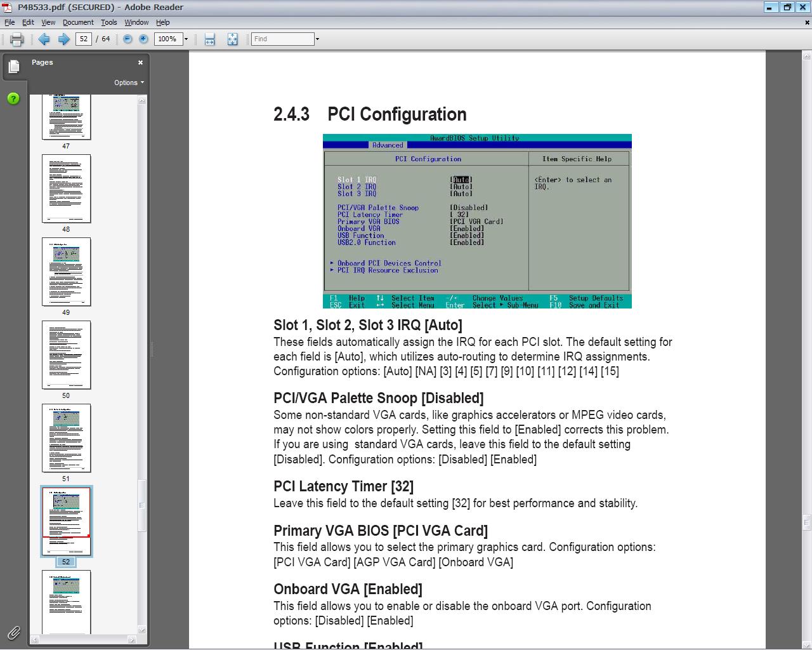Open the Window menu

point(136,22)
